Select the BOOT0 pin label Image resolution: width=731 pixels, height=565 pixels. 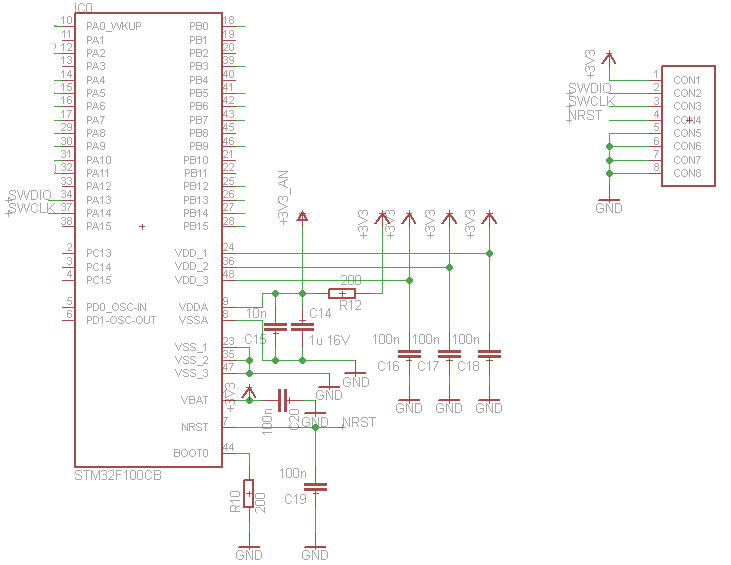pyautogui.click(x=191, y=453)
